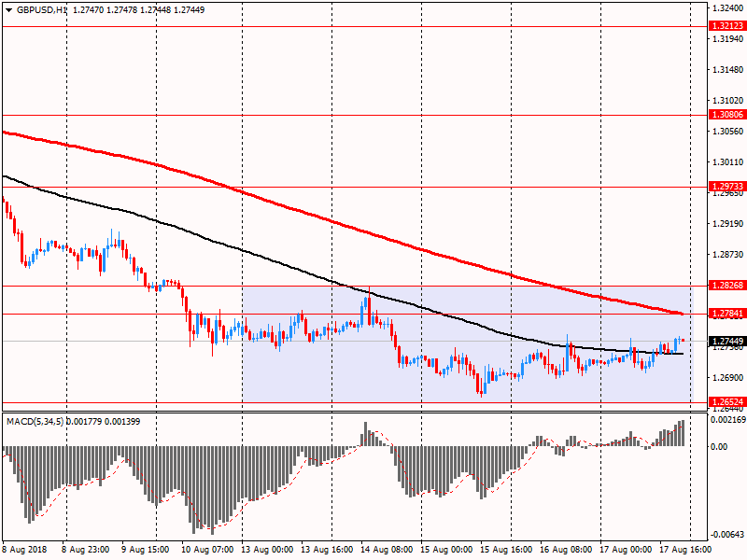This screenshot has width=747, height=560.
Task: Select the 14 Aug 08:00 time label
Action: (387, 550)
